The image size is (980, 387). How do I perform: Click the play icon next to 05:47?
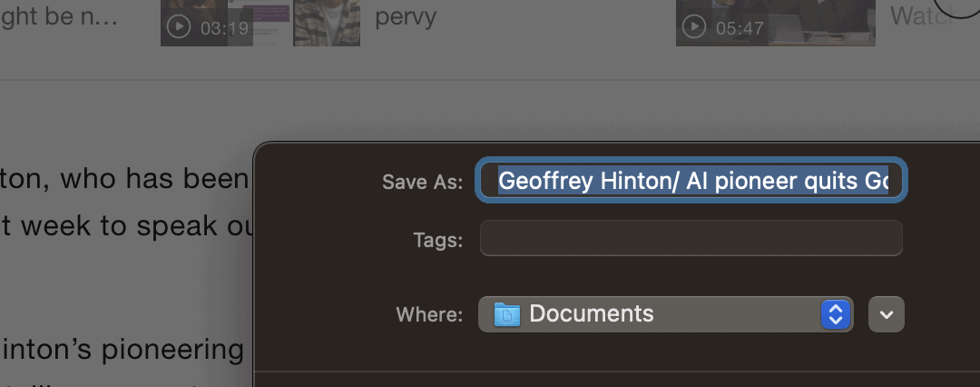(694, 27)
